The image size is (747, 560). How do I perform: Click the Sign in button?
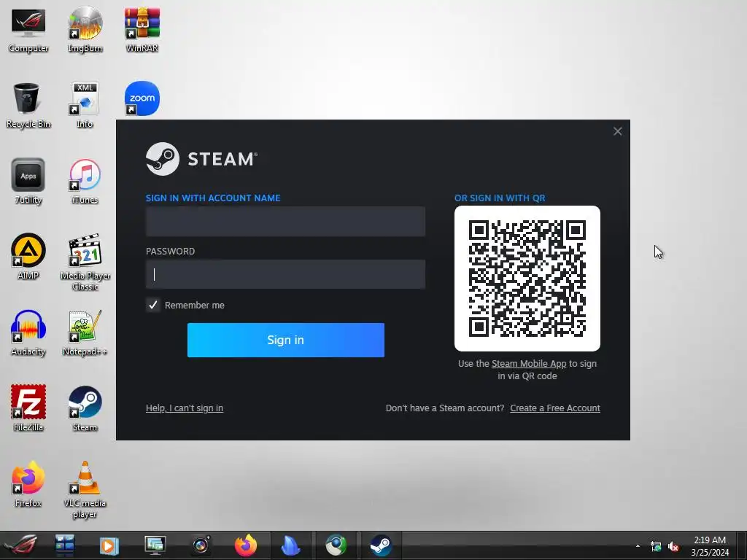285,340
